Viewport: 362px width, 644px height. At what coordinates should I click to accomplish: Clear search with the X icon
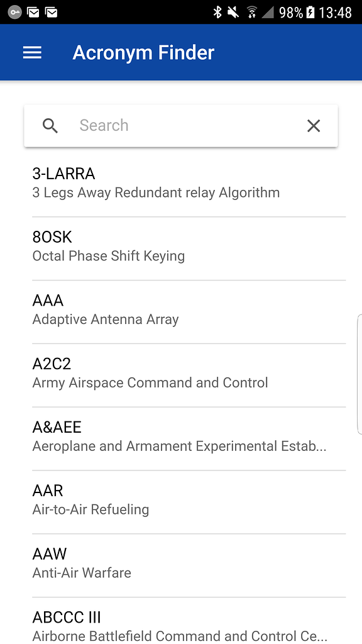click(314, 126)
